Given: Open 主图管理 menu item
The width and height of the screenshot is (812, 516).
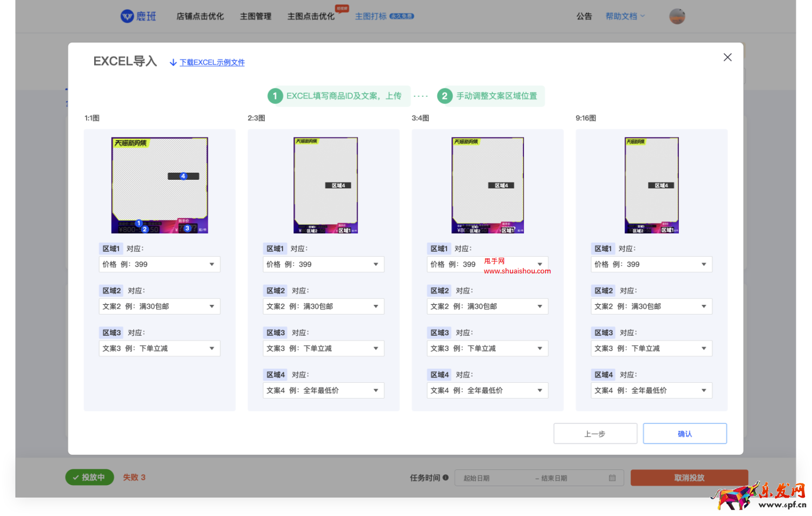Looking at the screenshot, I should coord(256,16).
